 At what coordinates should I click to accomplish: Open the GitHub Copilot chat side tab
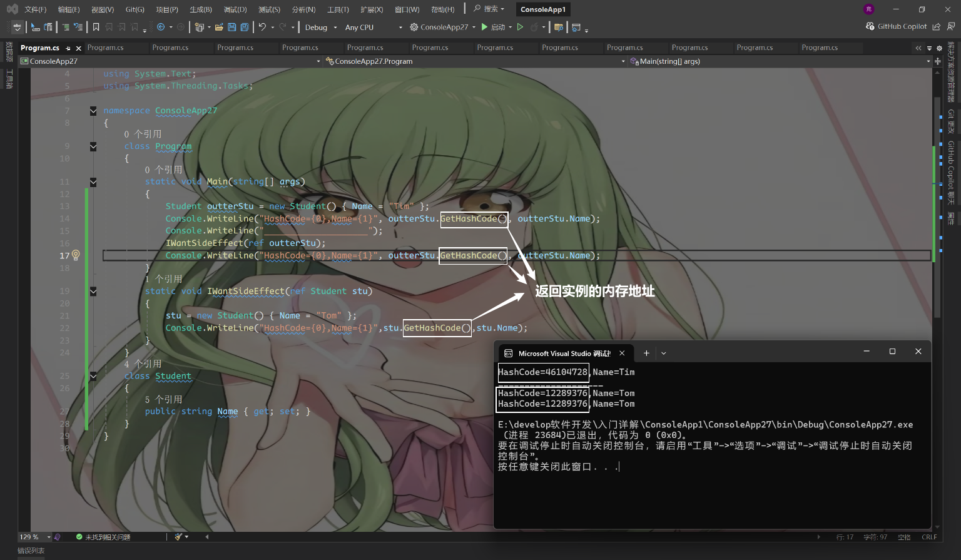(951, 173)
